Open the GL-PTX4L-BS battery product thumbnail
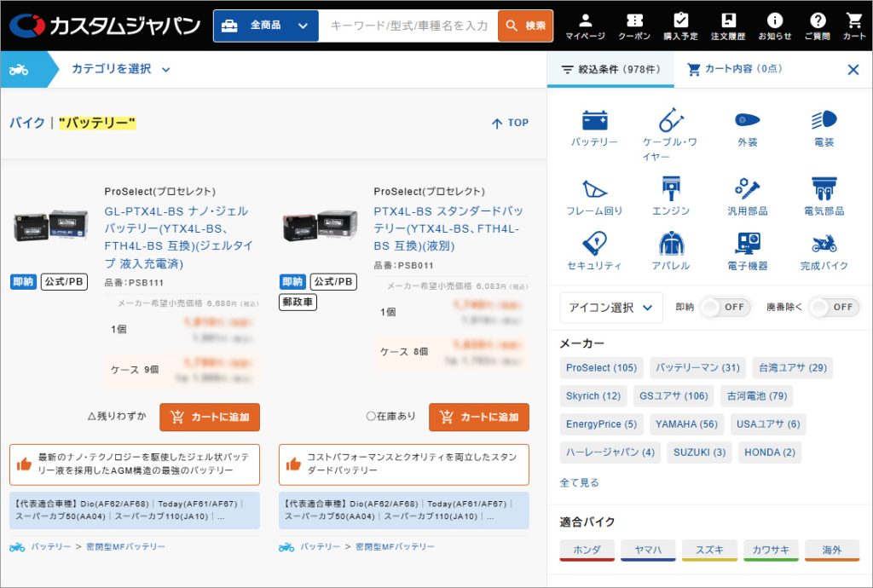This screenshot has width=873, height=588. click(50, 225)
